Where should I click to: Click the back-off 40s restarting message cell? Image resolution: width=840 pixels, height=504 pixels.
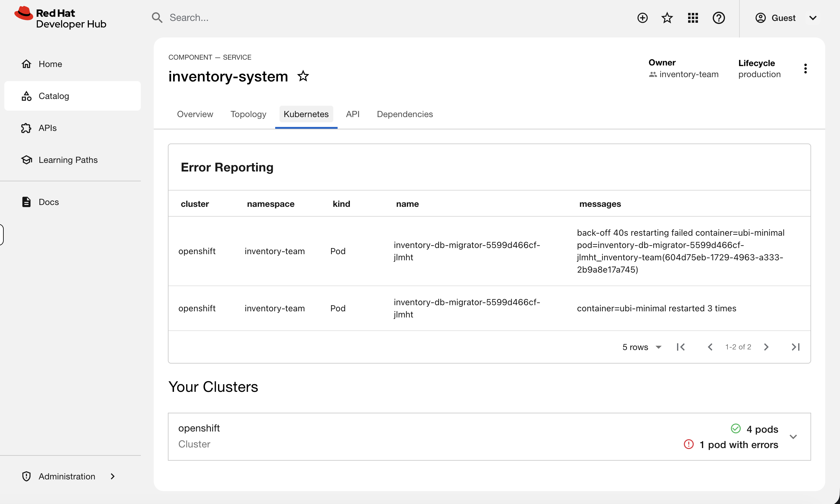tap(681, 251)
